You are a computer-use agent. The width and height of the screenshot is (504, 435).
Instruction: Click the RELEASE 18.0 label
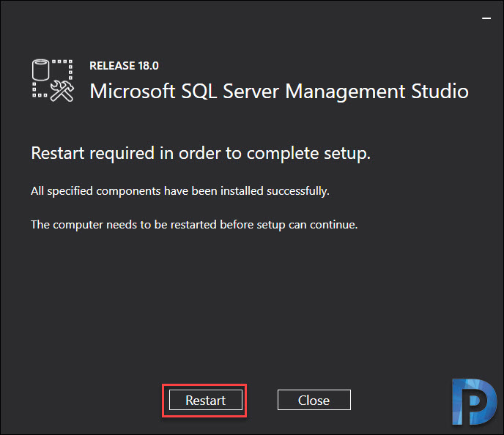124,66
